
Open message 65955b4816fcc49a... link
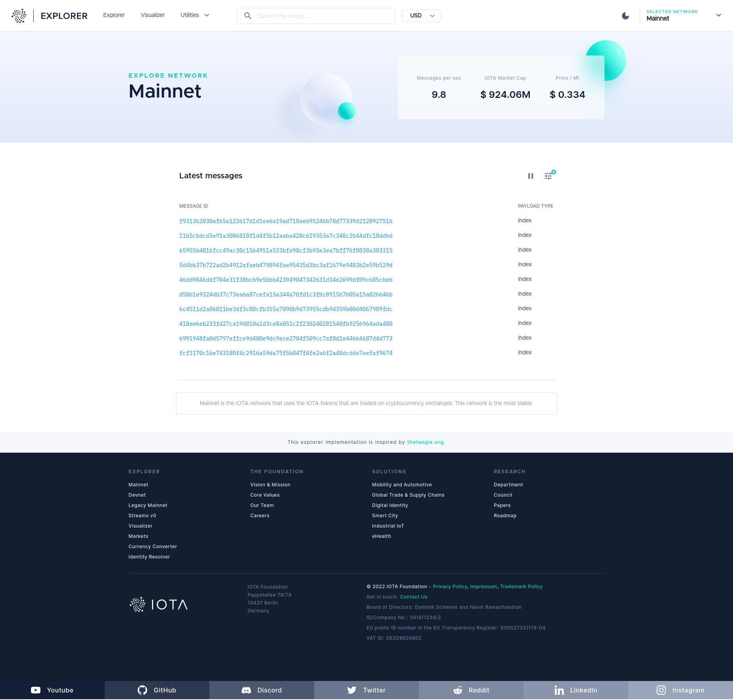(286, 251)
